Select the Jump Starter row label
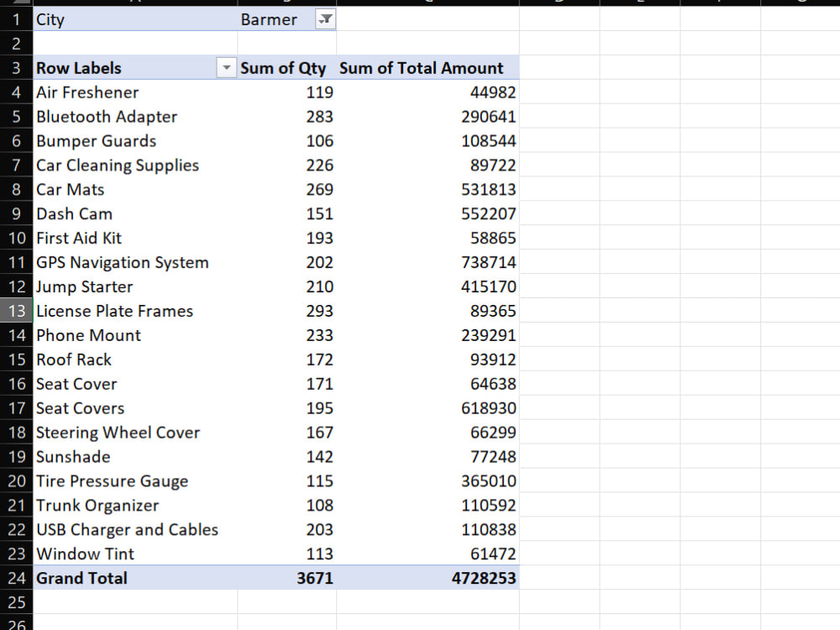The height and width of the screenshot is (630, 840). [135, 286]
